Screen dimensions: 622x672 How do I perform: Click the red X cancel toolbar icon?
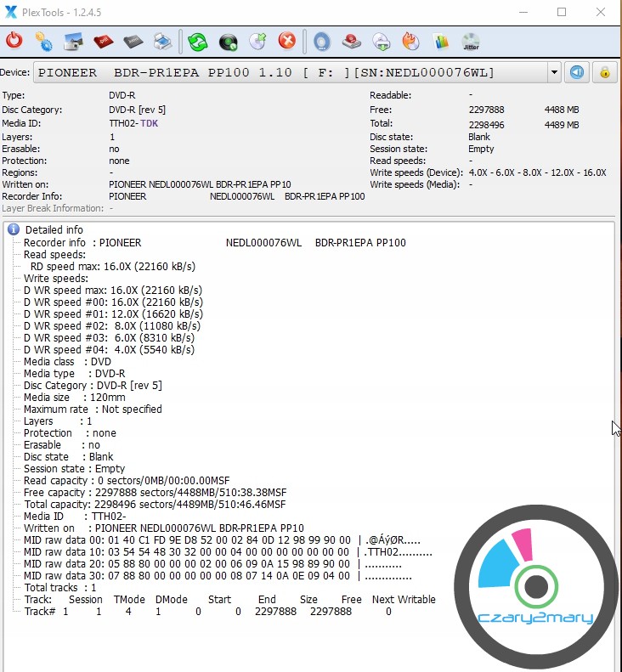(288, 41)
